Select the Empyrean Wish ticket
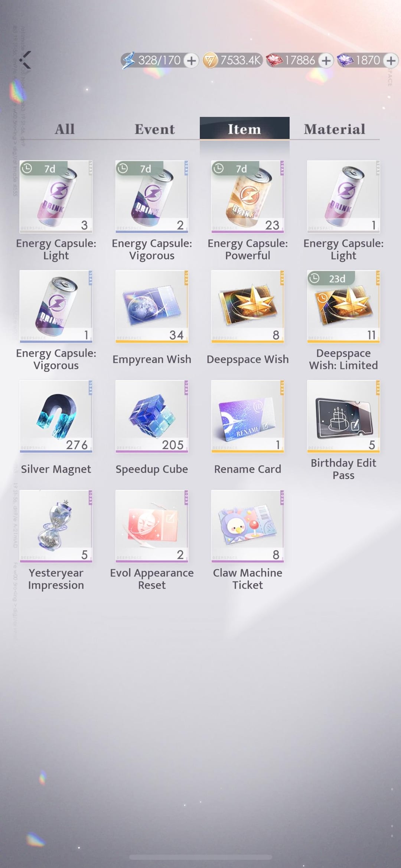The image size is (401, 868). [x=152, y=306]
